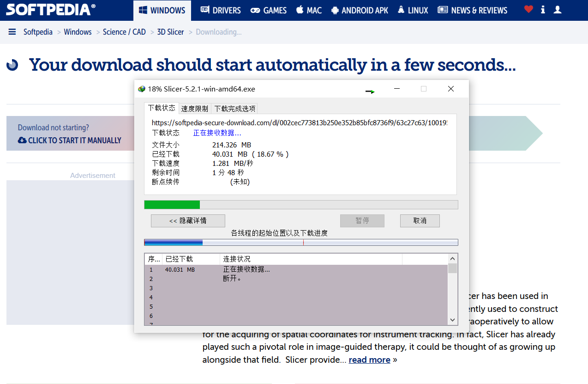This screenshot has width=588, height=384.
Task: Open the hamburger menu icon
Action: (12, 32)
